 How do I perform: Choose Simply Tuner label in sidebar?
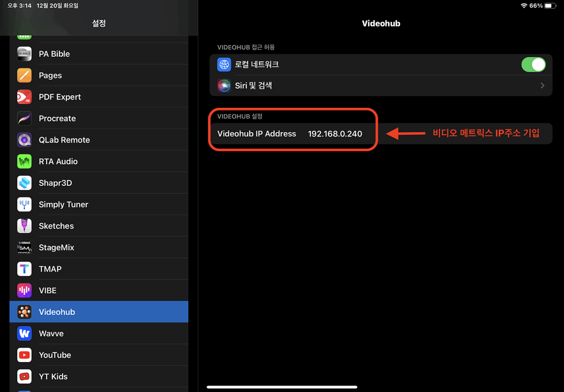pos(63,204)
